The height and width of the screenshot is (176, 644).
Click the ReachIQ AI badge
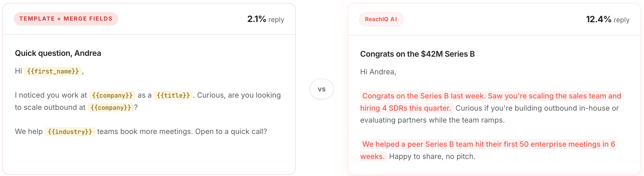(x=381, y=19)
